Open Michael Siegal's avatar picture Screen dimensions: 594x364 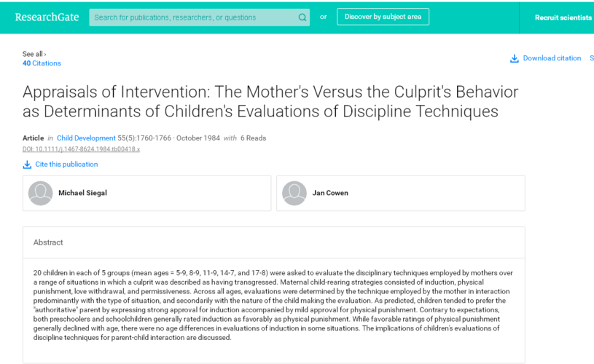[x=41, y=194]
